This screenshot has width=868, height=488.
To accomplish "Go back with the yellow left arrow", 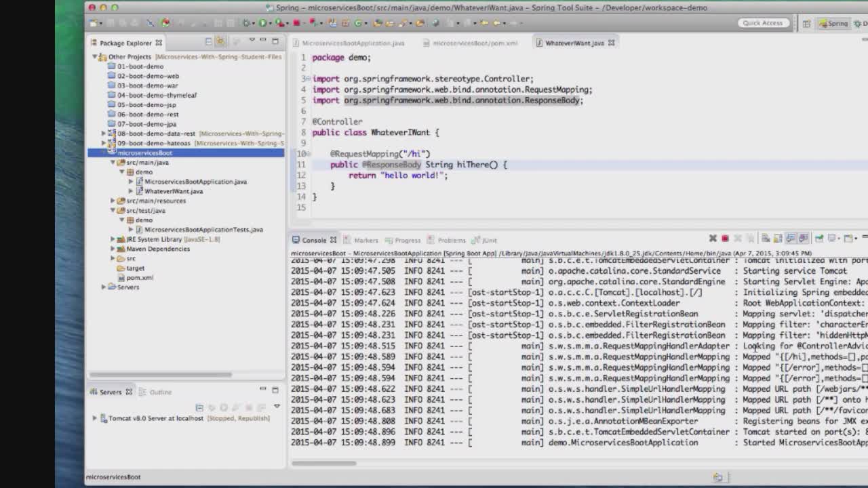I will coord(496,23).
